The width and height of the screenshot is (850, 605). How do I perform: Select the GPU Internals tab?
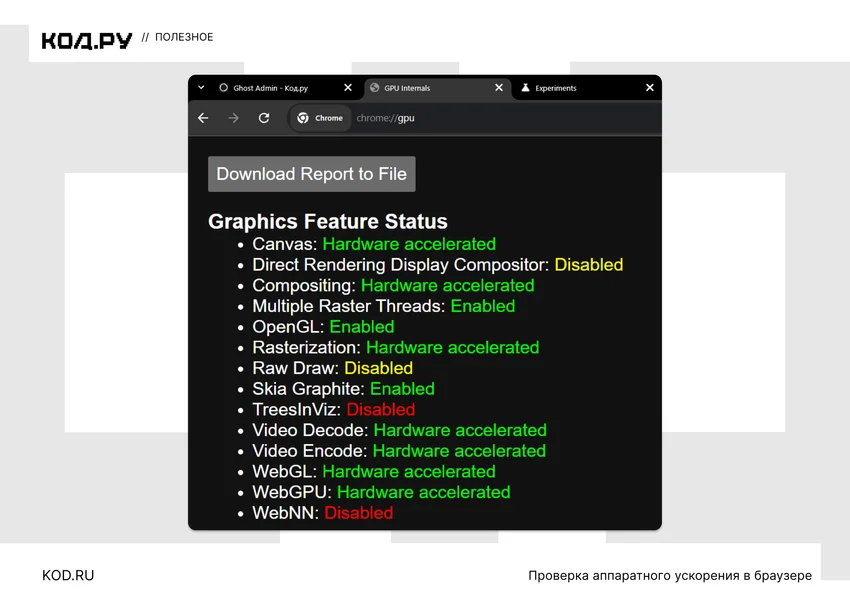pos(436,88)
